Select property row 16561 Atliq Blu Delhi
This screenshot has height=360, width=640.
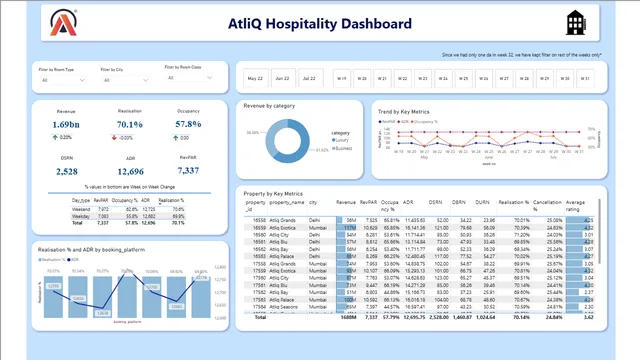[x=419, y=242]
